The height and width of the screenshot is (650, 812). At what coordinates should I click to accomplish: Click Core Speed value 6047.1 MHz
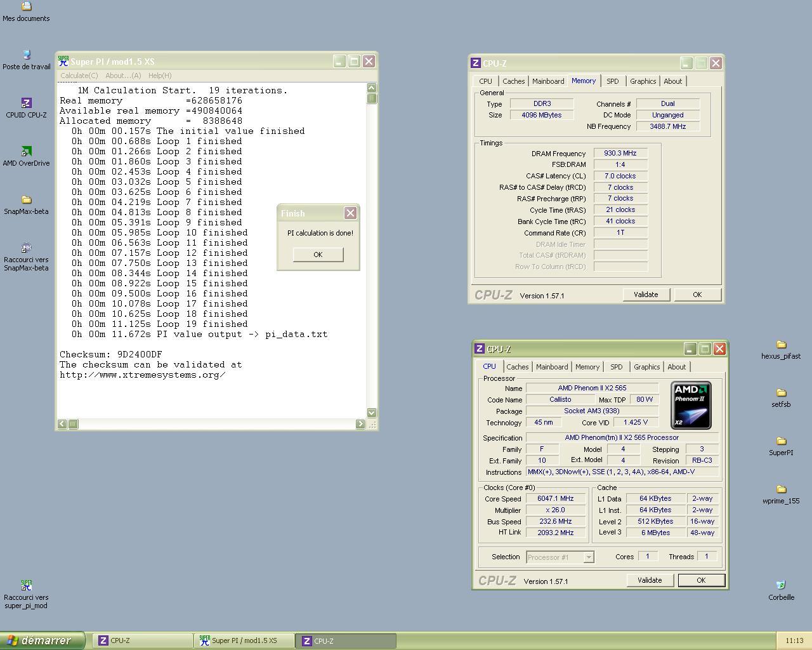click(555, 498)
